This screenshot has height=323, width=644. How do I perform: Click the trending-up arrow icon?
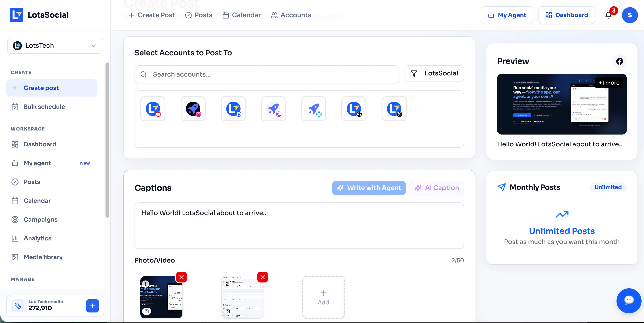(x=562, y=214)
